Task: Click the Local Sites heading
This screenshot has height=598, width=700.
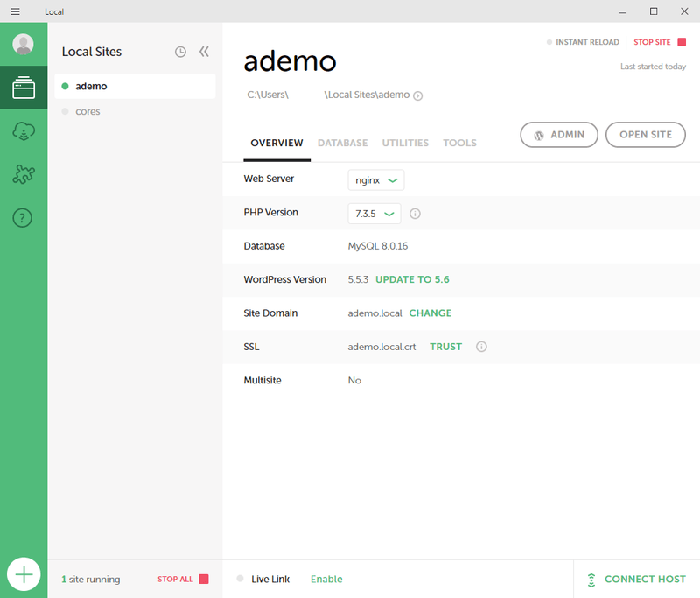Action: click(92, 52)
